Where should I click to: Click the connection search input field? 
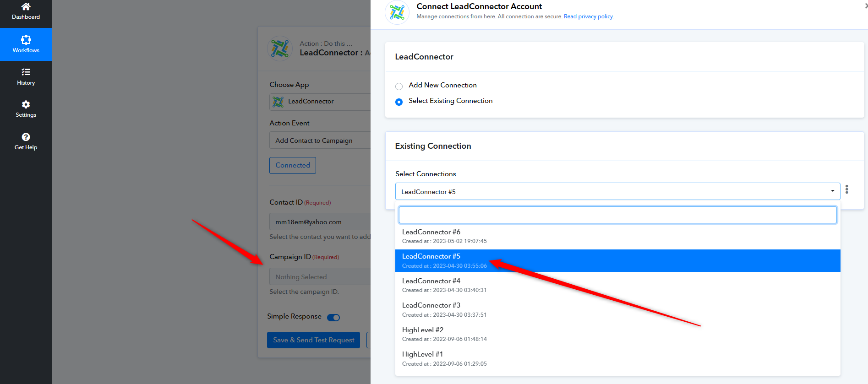tap(617, 215)
